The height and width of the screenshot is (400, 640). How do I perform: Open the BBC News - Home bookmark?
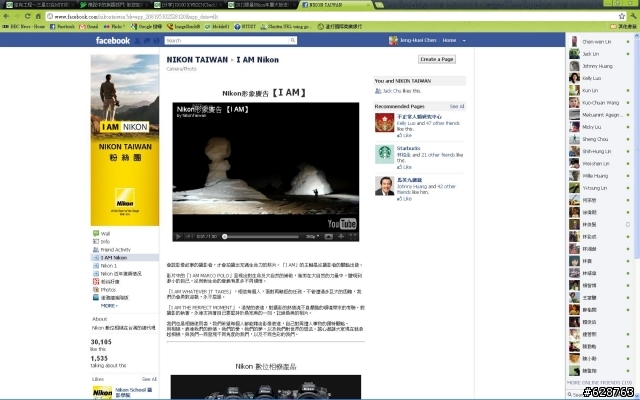(x=24, y=27)
